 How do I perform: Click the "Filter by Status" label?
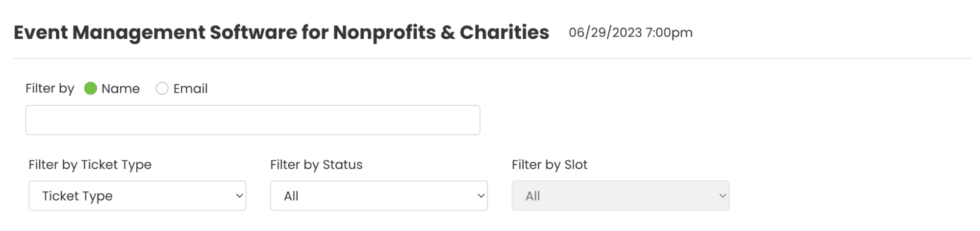tap(316, 165)
